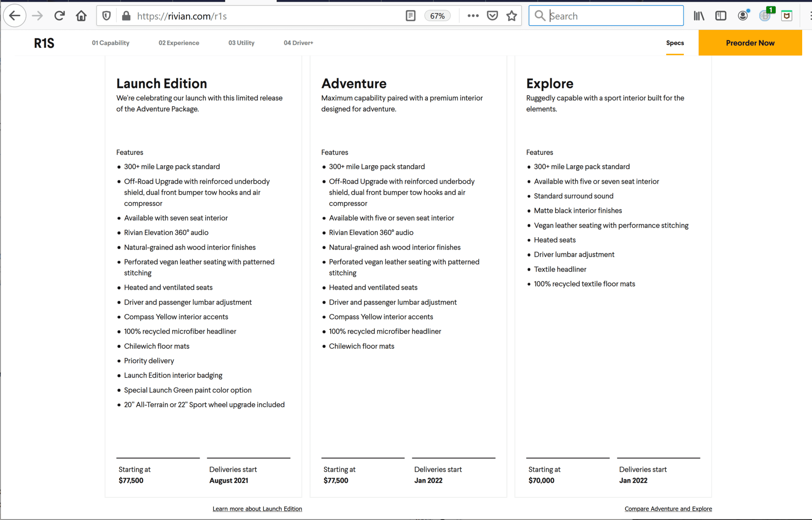The width and height of the screenshot is (812, 520).
Task: Click 'Matte black interior finishes' feature
Action: tap(578, 211)
